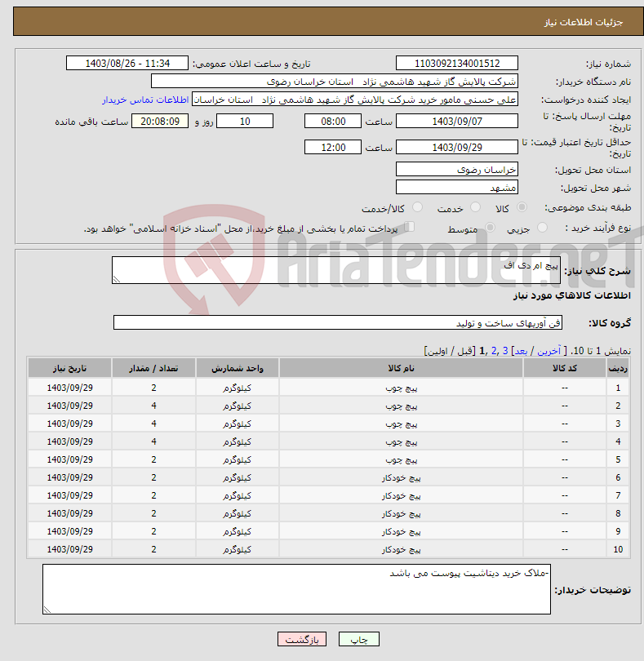The width and height of the screenshot is (644, 661).
Task: Click the resize handle of description box
Action: pos(117,279)
